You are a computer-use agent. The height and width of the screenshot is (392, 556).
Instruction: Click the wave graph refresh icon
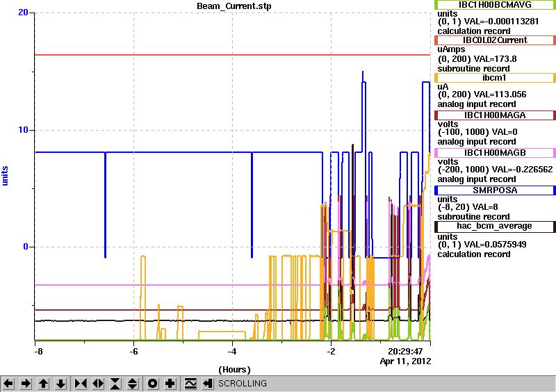tap(190, 384)
